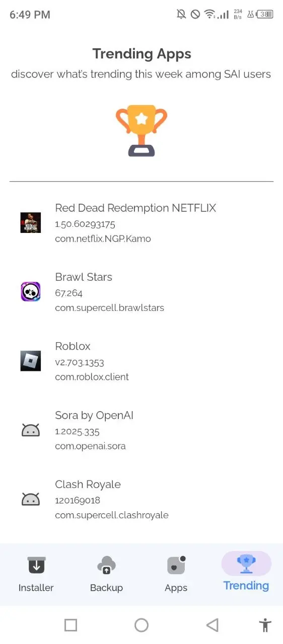This screenshot has height=644, width=283.
Task: Open the Clash Royale title
Action: (x=88, y=485)
